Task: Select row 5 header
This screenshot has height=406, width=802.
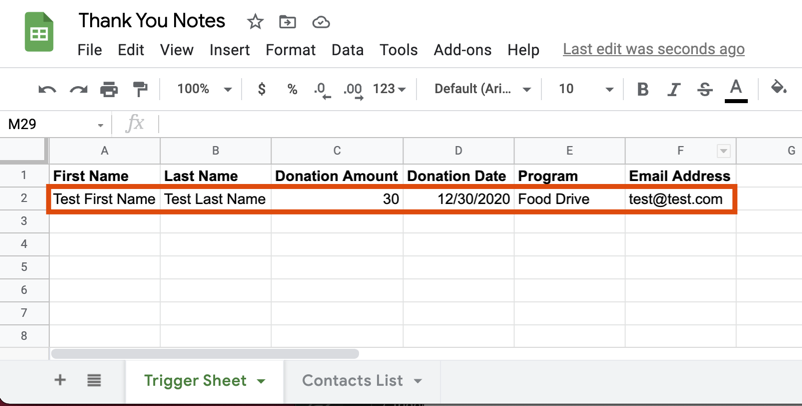Action: coord(24,267)
